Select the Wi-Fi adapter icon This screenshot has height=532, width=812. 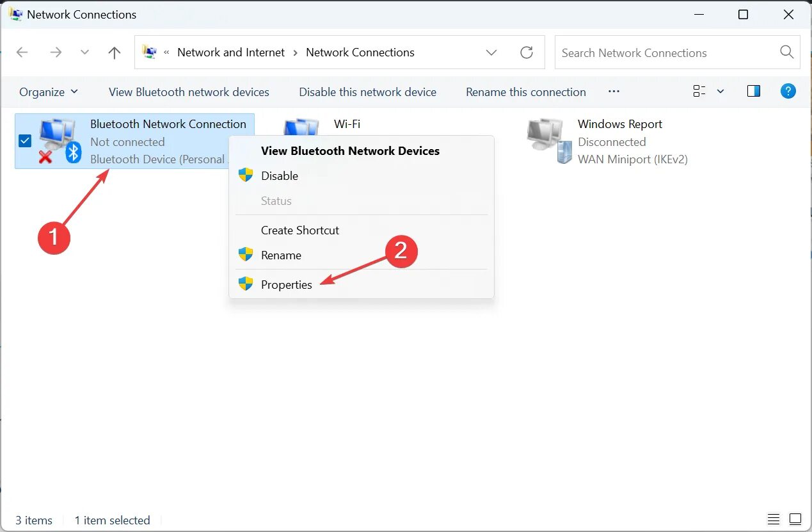[301, 127]
